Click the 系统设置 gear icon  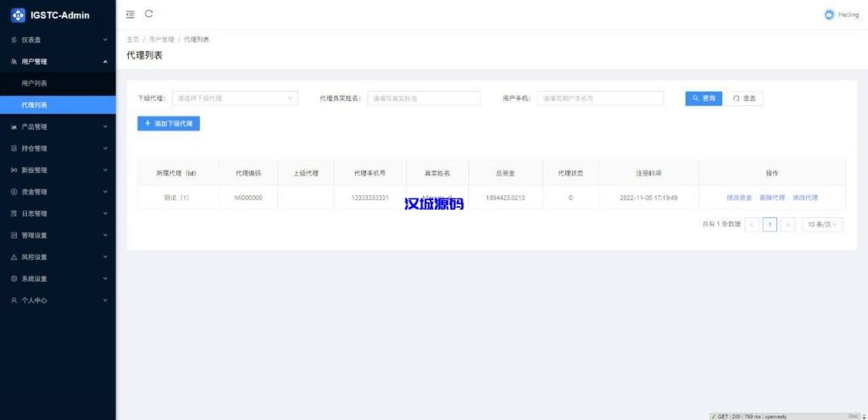coord(14,278)
